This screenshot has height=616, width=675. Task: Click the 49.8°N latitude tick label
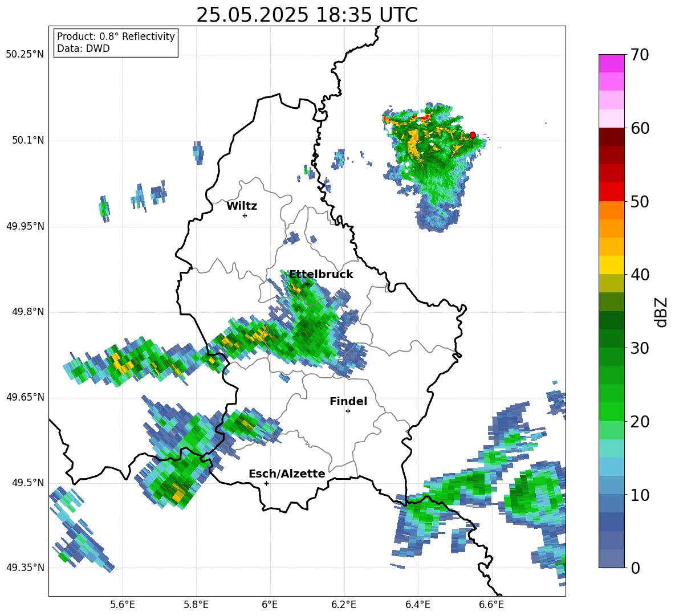tap(27, 312)
